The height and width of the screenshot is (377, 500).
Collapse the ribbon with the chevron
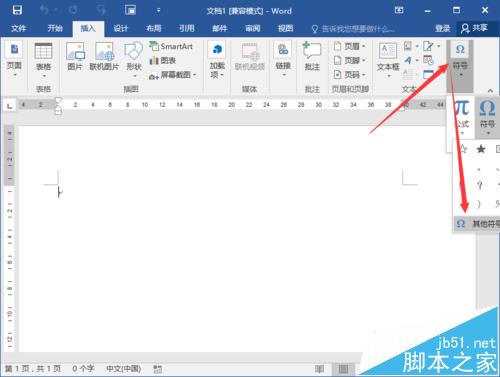click(x=490, y=91)
